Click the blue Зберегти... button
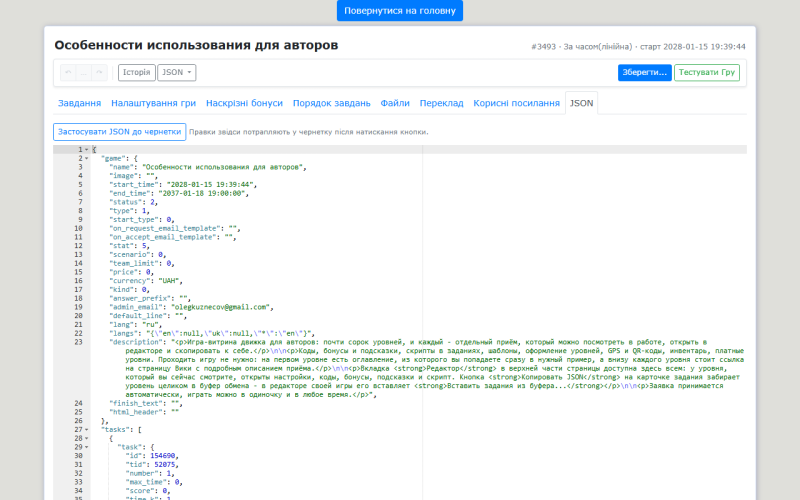This screenshot has height=500, width=800. point(644,72)
